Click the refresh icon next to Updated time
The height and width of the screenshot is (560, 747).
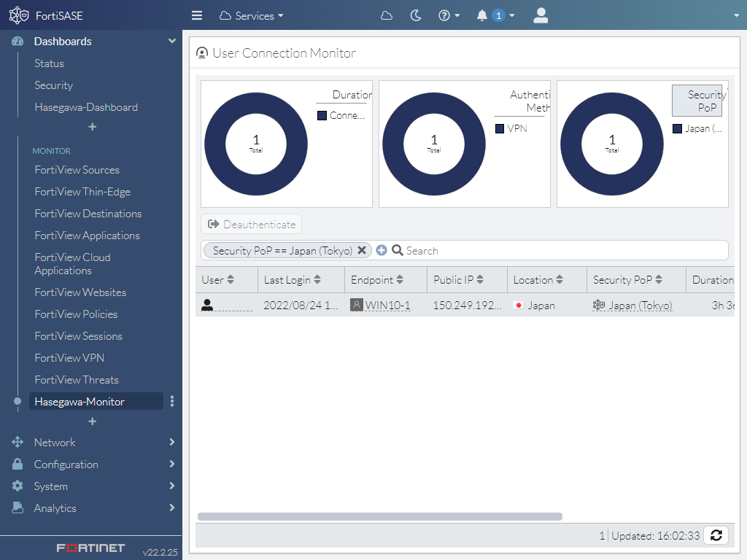716,535
